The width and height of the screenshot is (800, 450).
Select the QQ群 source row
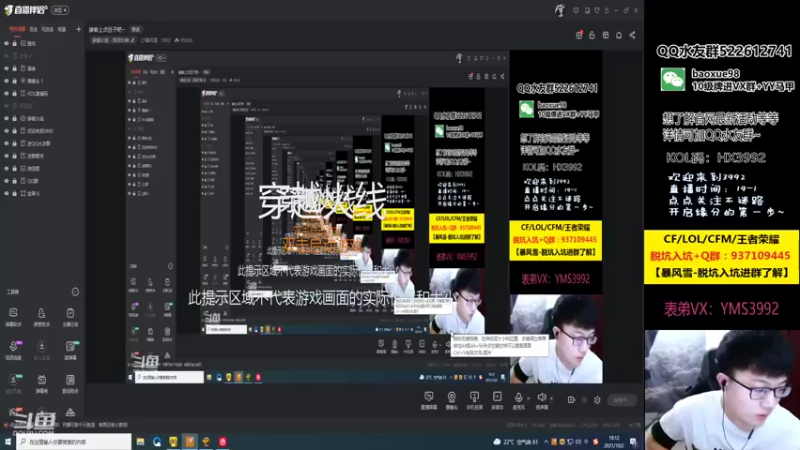41,181
